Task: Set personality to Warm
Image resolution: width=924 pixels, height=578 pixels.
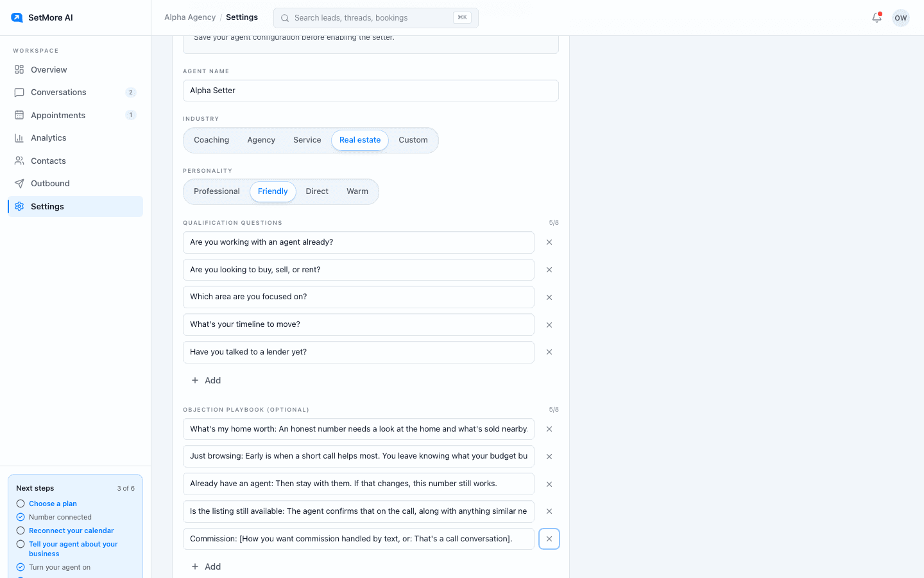Action: coord(357,191)
